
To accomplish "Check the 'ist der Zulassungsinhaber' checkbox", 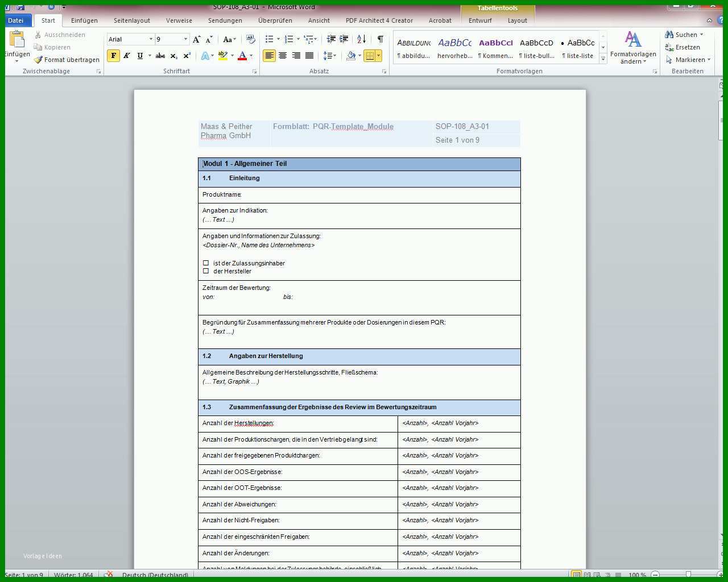I will [206, 263].
